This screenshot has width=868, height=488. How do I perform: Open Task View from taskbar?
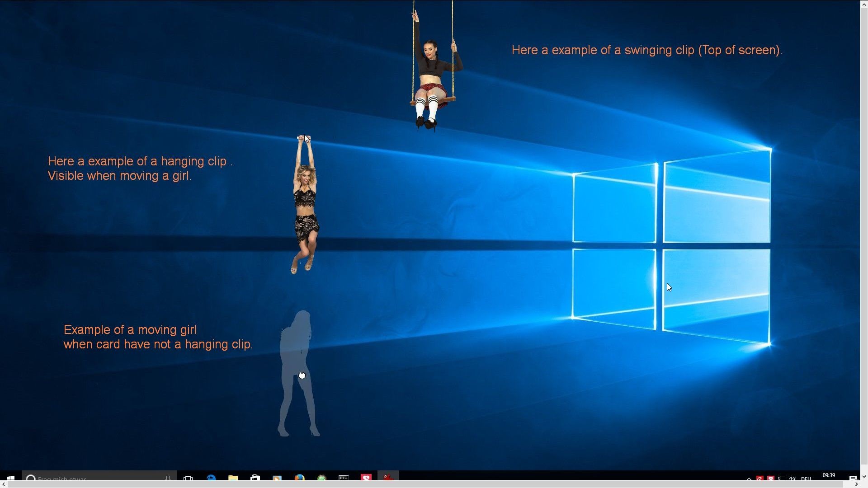(x=188, y=478)
